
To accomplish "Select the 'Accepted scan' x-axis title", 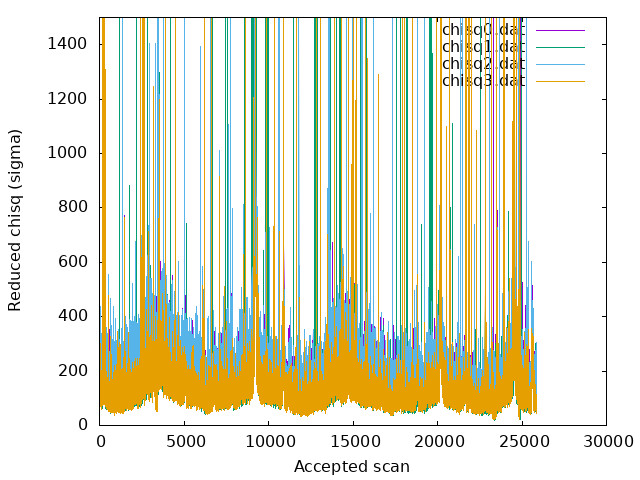I will pos(351,467).
